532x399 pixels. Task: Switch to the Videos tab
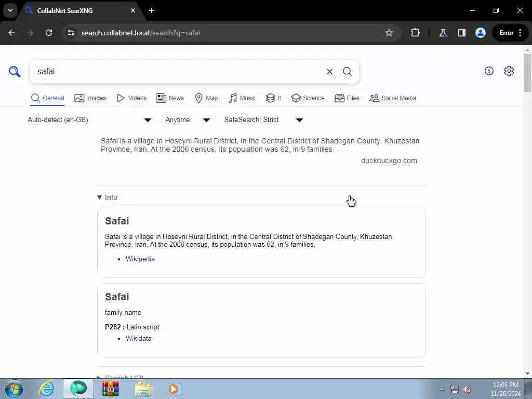(131, 98)
